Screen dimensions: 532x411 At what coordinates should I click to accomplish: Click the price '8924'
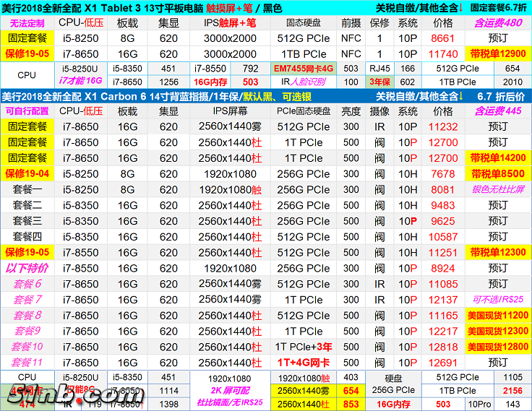tap(443, 268)
